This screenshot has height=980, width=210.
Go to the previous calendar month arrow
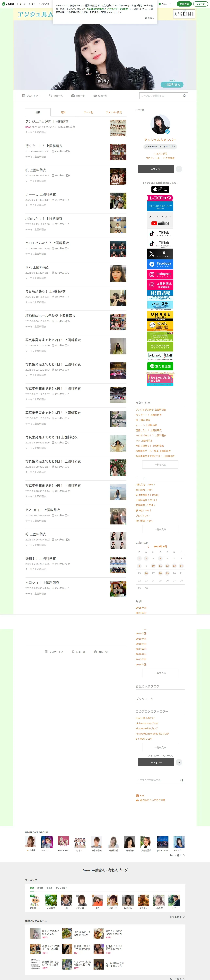click(148, 547)
